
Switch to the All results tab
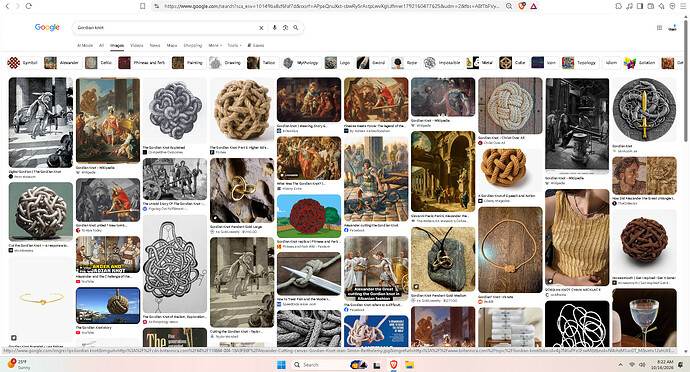pos(101,45)
